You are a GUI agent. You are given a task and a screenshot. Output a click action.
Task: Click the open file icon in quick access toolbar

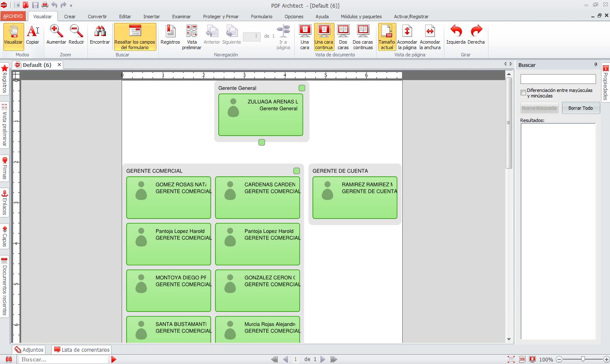coord(26,5)
